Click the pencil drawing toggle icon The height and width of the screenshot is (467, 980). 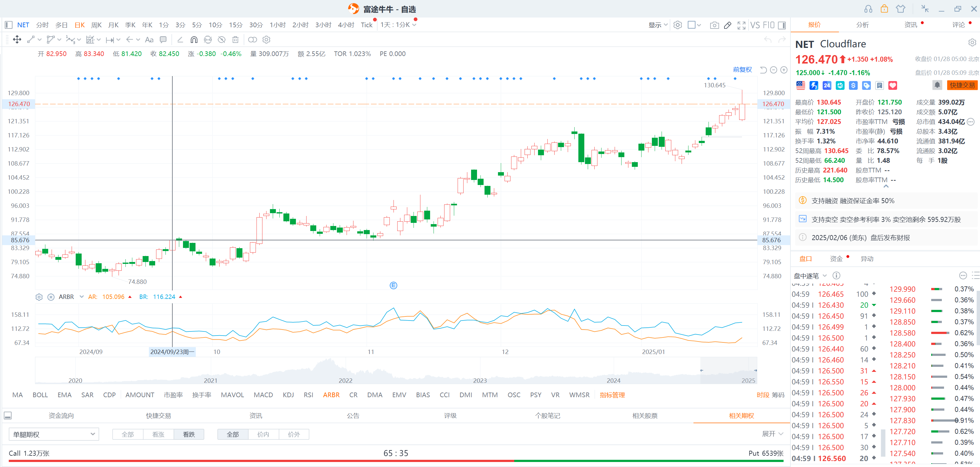coord(727,25)
